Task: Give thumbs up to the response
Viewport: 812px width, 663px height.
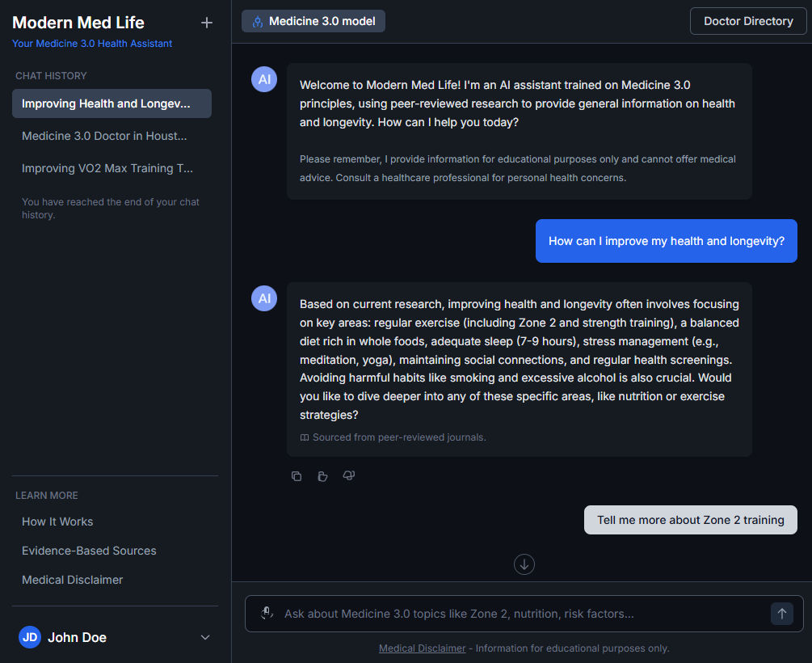Action: [x=322, y=476]
